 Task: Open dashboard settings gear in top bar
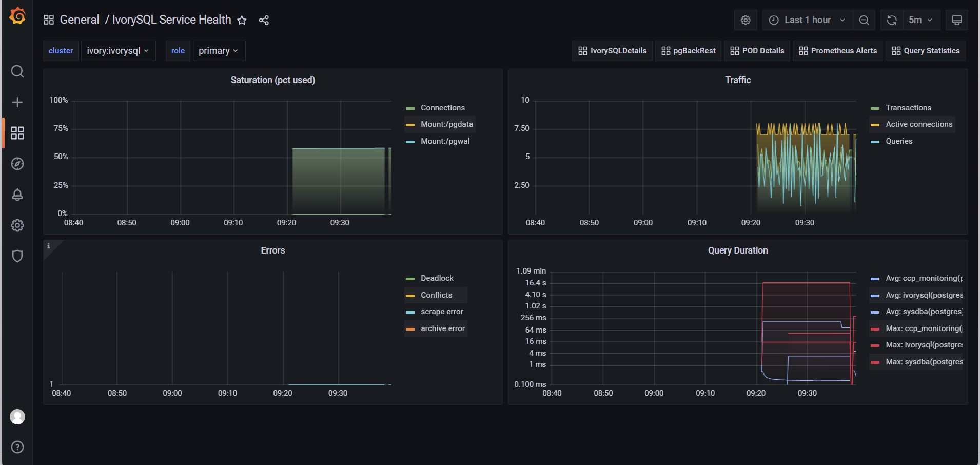[746, 20]
